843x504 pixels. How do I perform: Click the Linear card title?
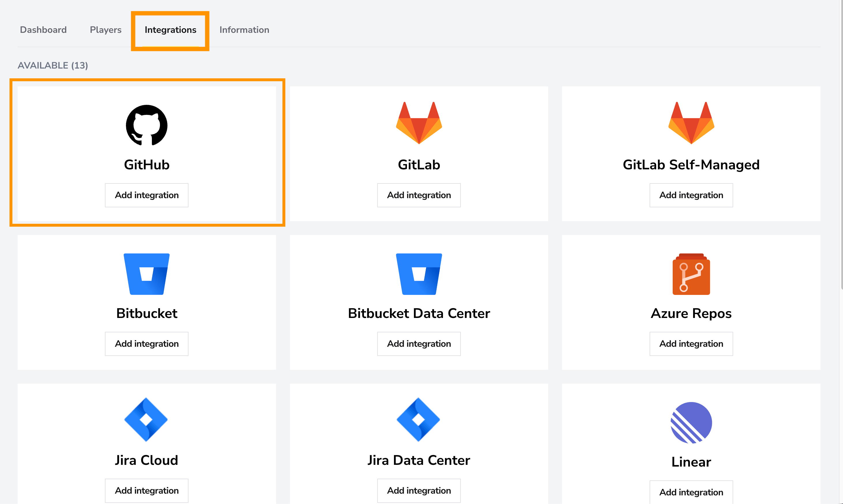click(691, 462)
